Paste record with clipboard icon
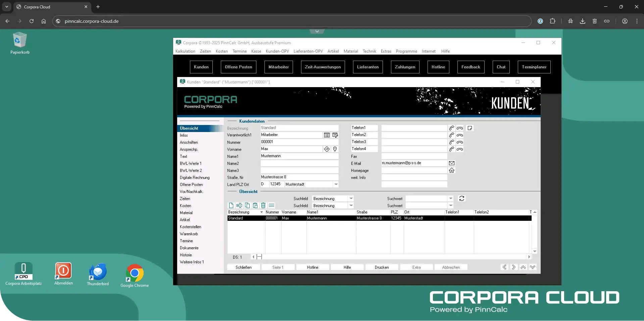The image size is (644, 321). tap(255, 205)
